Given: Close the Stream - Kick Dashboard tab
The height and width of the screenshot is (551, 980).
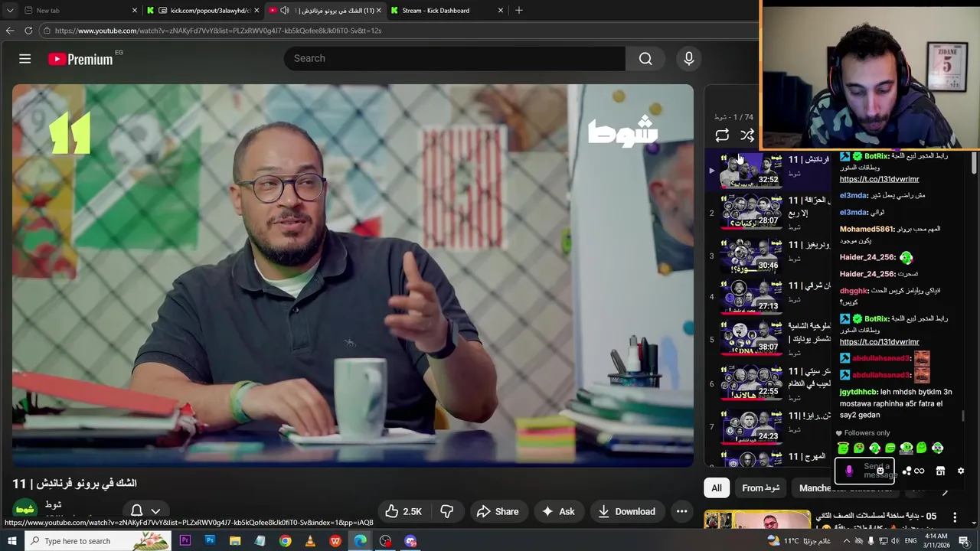Looking at the screenshot, I should click(501, 11).
